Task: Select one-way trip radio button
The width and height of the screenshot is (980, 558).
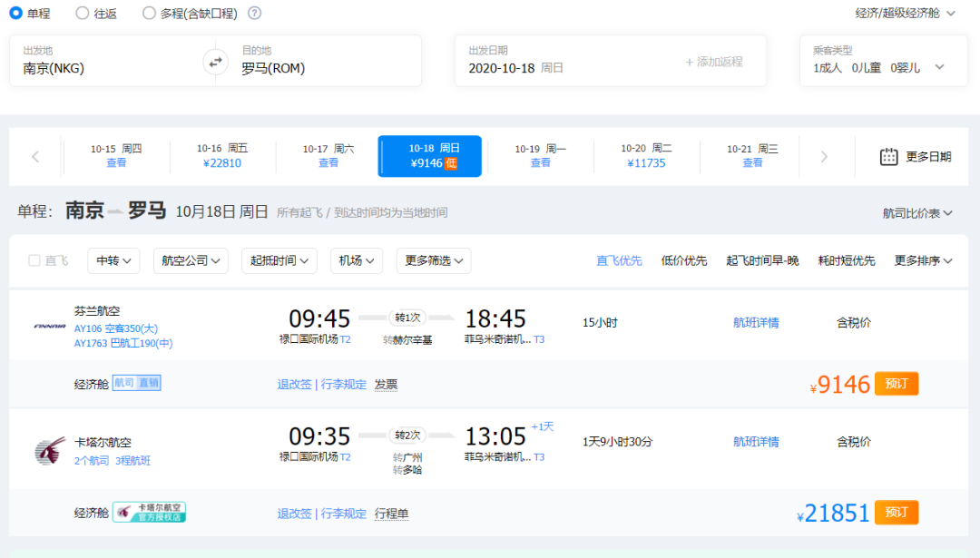Action: tap(15, 13)
